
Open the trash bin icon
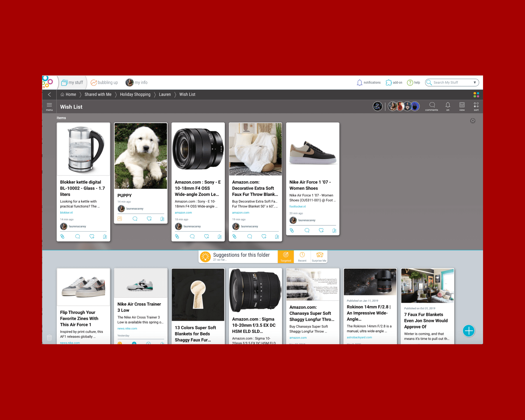[x=49, y=338]
